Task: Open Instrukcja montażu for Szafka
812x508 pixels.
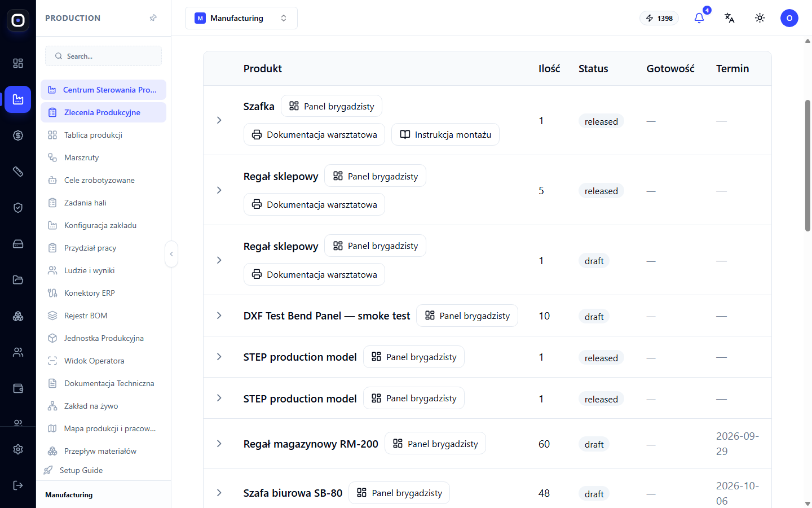Action: (x=445, y=134)
